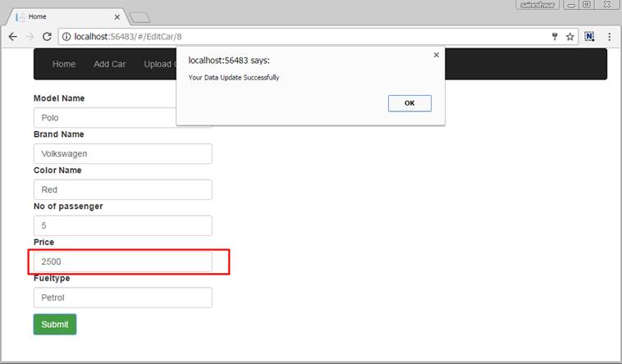
Task: Click the Price label
Action: coord(43,243)
